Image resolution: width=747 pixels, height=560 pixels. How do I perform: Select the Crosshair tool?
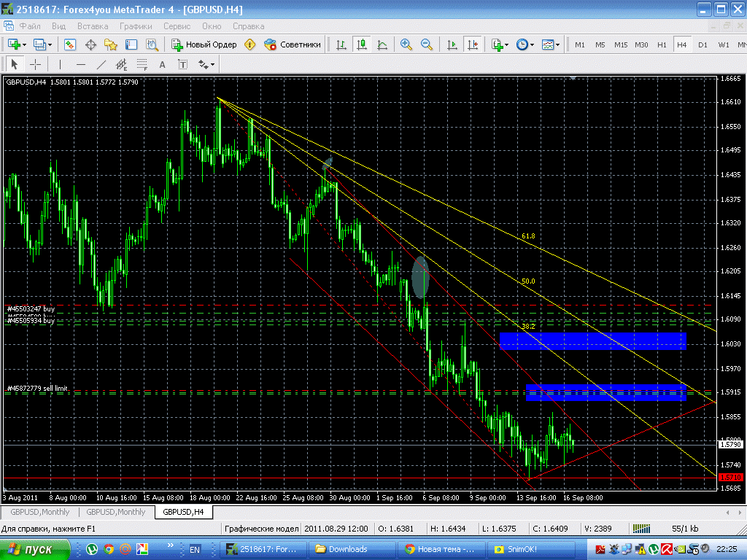(x=35, y=64)
